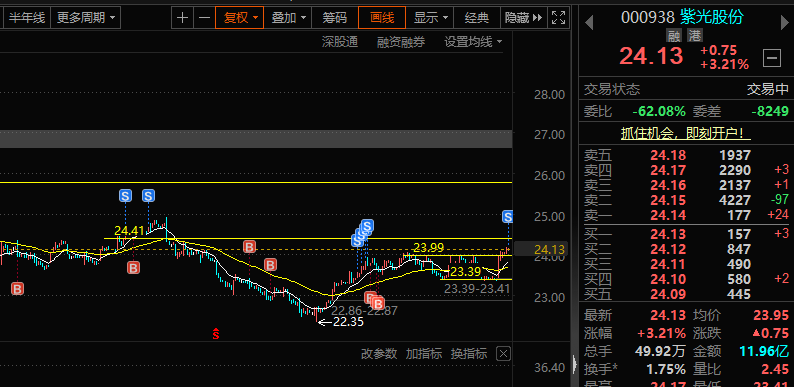Select the 半年线 period tab
794x387 pixels.
[27, 18]
